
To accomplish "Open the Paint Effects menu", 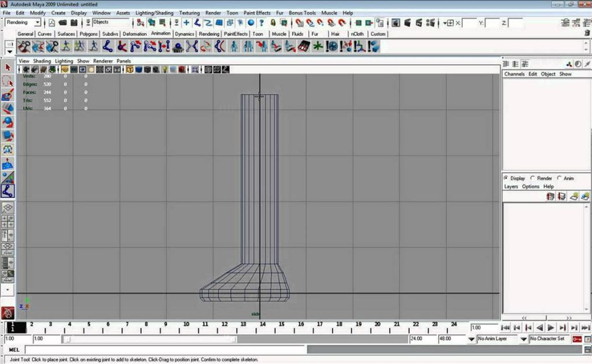I will point(257,13).
